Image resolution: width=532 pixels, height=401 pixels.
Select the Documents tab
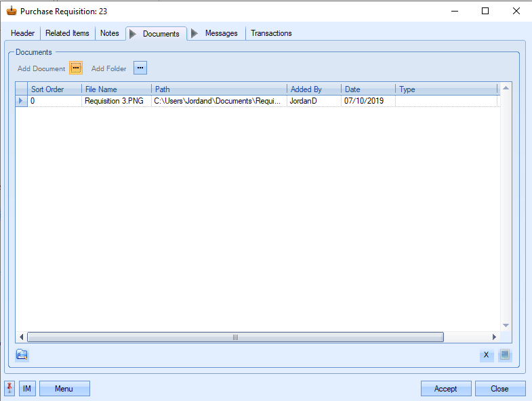tap(157, 34)
